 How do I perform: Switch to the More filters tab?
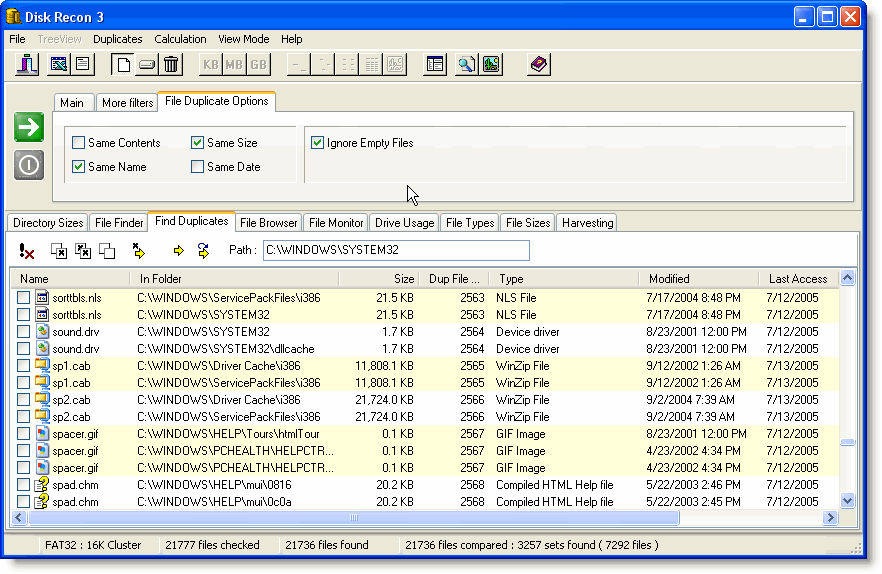click(x=128, y=103)
